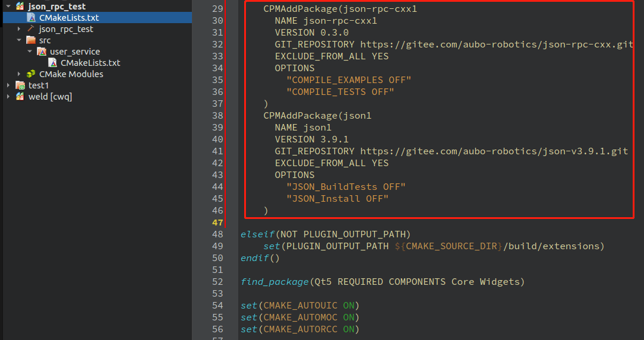Click the json-rpc-cxx.git repository URL
This screenshot has height=340, width=644.
[497, 45]
